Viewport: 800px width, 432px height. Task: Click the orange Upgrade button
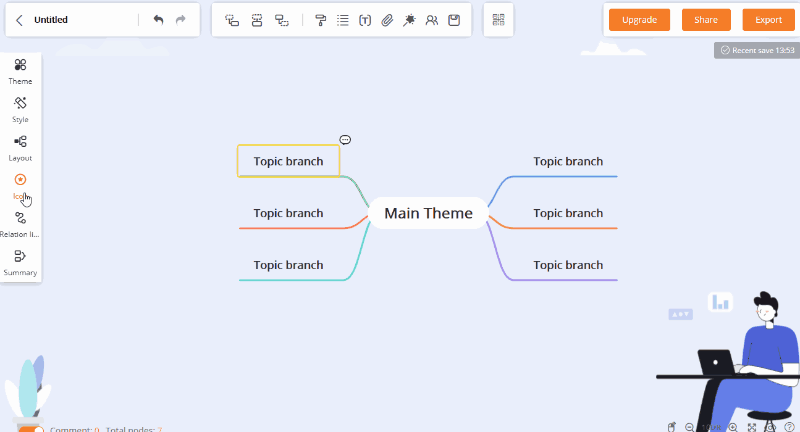(x=639, y=20)
